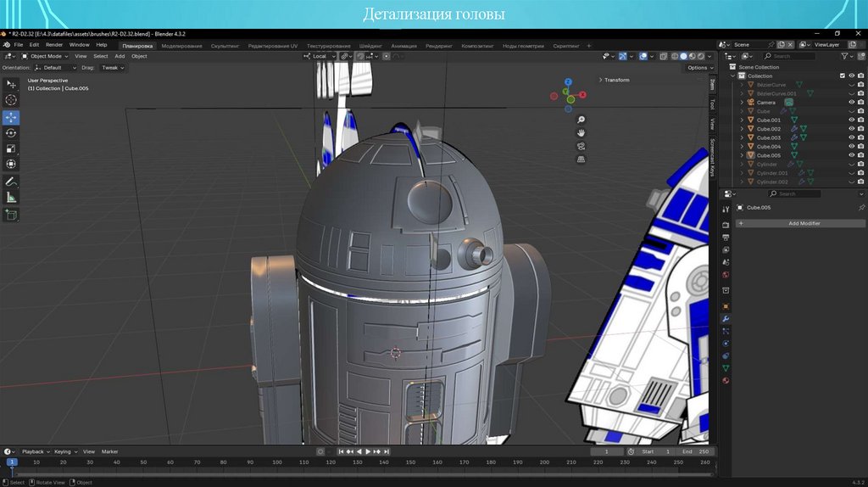Select the Scale tool
Screen dimensions: 868x487
11,148
